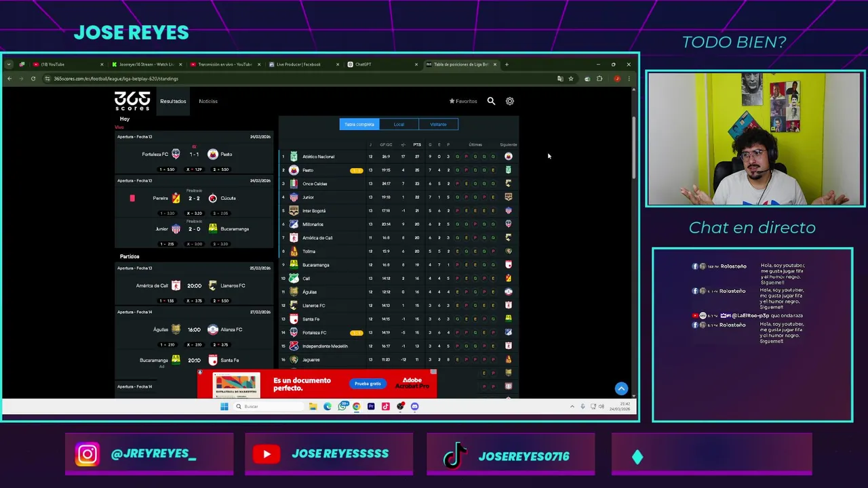The height and width of the screenshot is (488, 868).
Task: Open the Windows Start button
Action: point(224,407)
